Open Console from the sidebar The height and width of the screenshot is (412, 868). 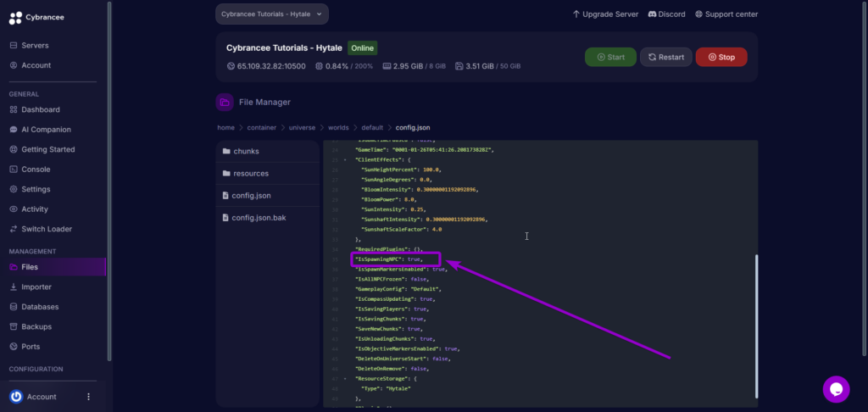[x=36, y=170]
